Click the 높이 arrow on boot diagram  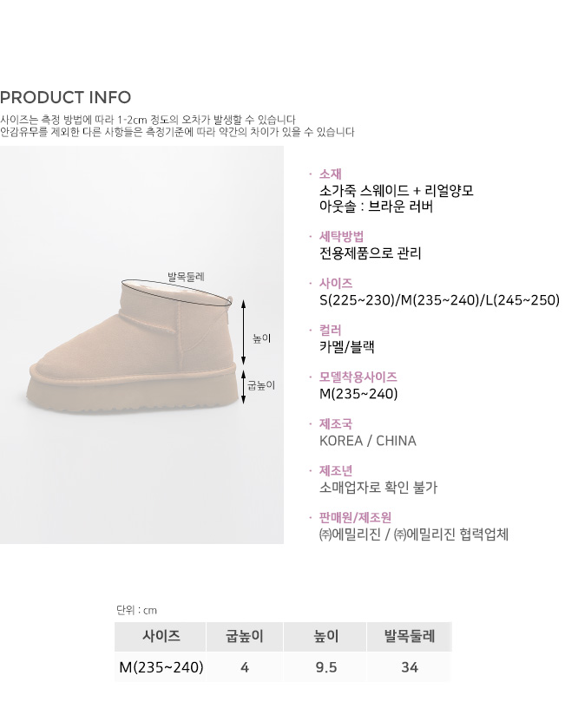(244, 332)
